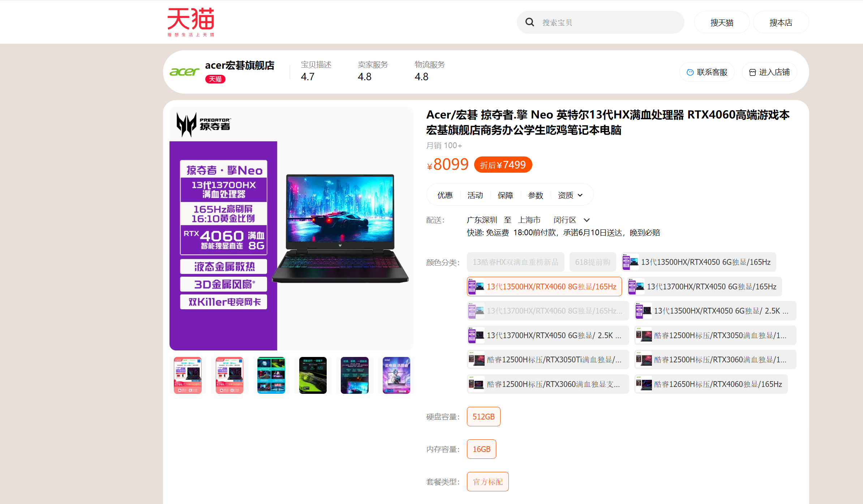Focus the 搜索宝贝 search field

600,22
